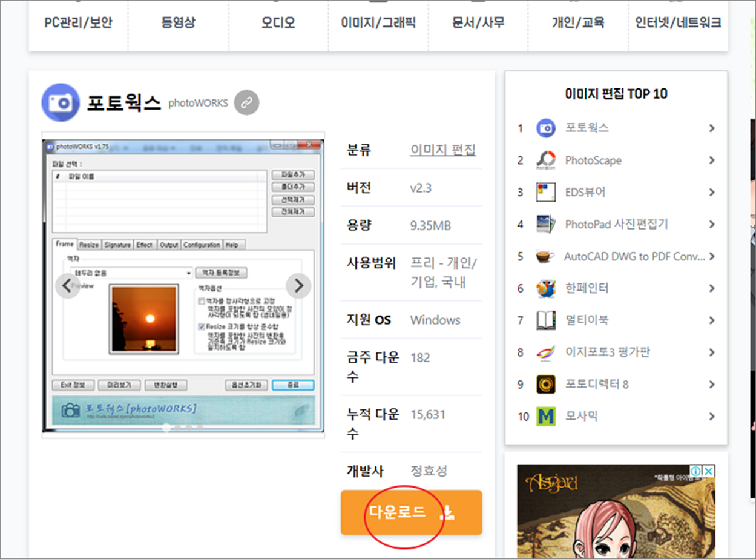Click the 포토웍스 camera app icon in header
The height and width of the screenshot is (559, 756).
click(x=60, y=102)
